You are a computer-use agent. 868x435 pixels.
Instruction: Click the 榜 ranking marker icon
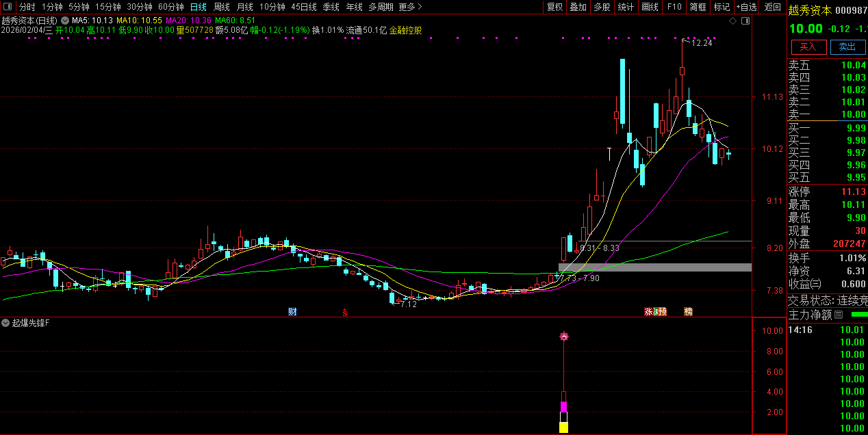(688, 312)
